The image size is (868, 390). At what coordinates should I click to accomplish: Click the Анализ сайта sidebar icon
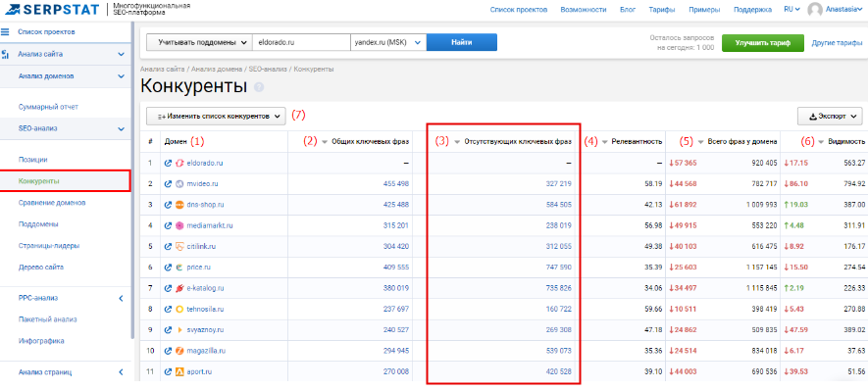[5, 54]
